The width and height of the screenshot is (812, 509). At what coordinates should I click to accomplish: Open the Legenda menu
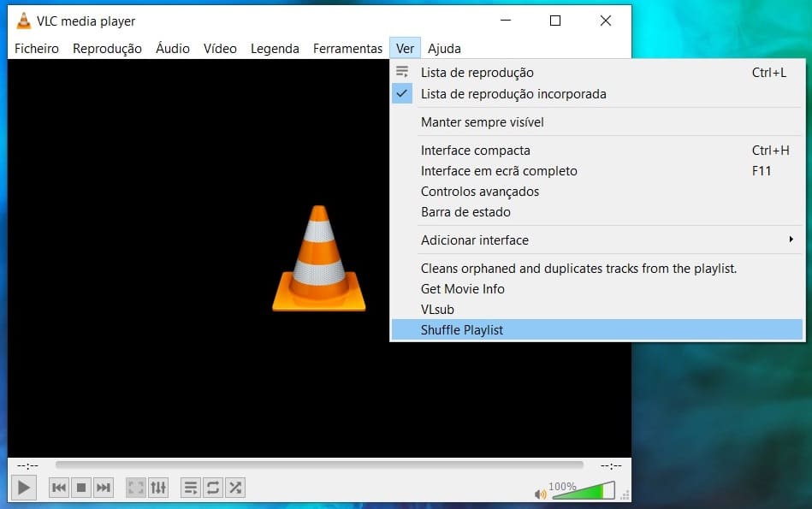click(275, 49)
